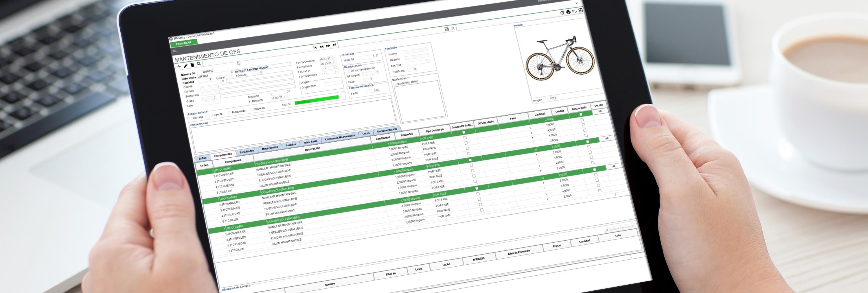Open the hamburger menu icon
The width and height of the screenshot is (868, 293).
pyautogui.click(x=174, y=51)
